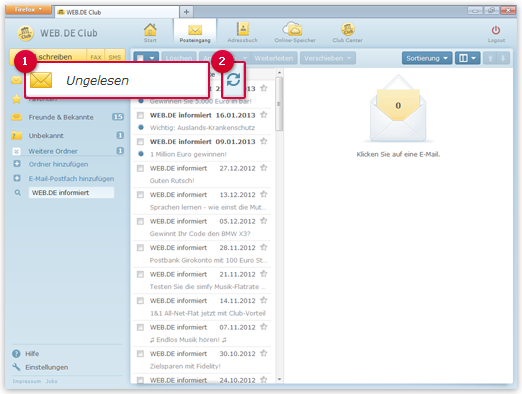Star the email dated 09.01.2013

264,141
